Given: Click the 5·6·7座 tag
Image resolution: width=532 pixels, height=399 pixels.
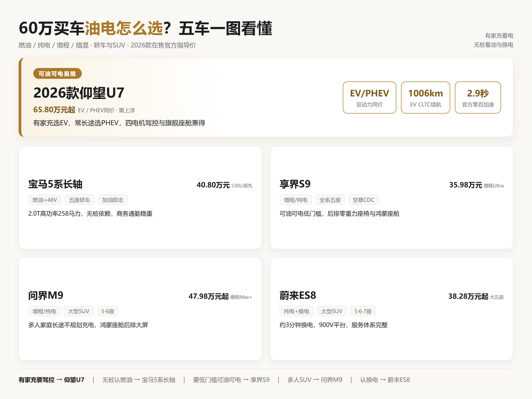Looking at the screenshot, I should click(363, 311).
